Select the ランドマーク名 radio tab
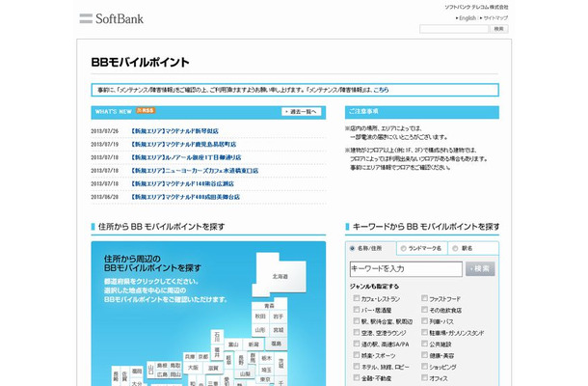 404,248
